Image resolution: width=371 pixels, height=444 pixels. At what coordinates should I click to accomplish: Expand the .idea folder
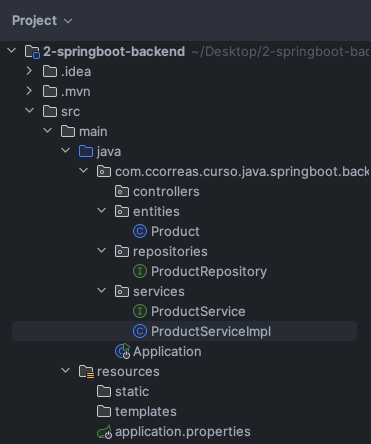pyautogui.click(x=29, y=71)
